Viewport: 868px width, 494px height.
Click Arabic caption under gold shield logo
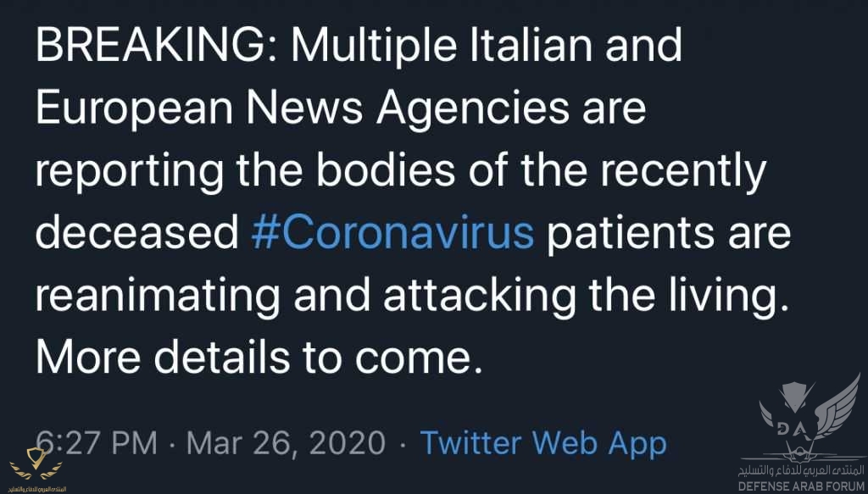tap(36, 488)
